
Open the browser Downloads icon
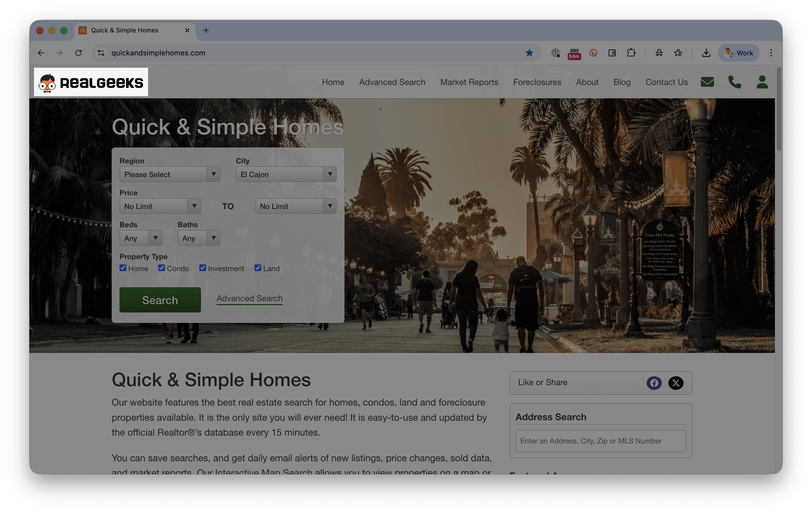click(x=706, y=53)
